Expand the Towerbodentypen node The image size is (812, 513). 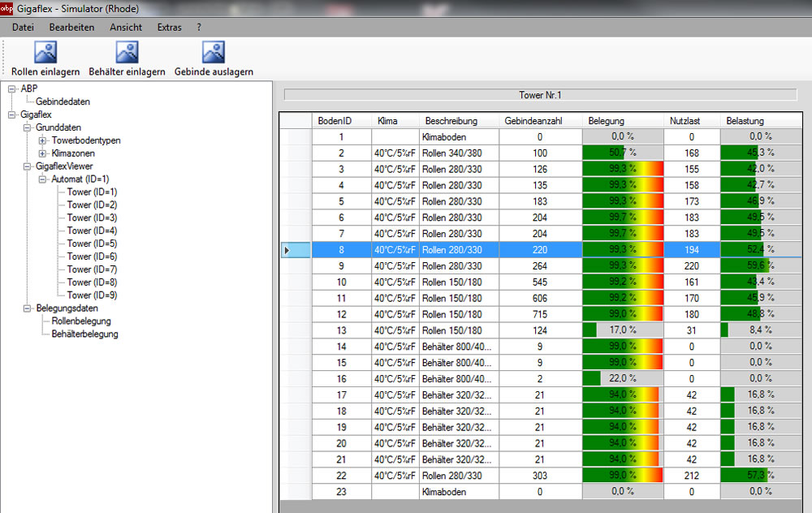(42, 140)
